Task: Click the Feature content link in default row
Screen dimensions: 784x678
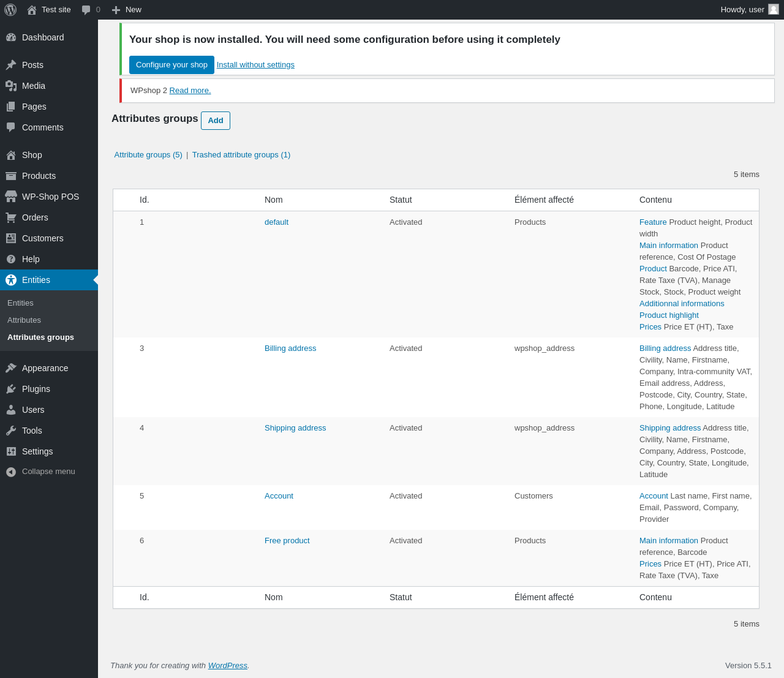Action: [x=653, y=222]
